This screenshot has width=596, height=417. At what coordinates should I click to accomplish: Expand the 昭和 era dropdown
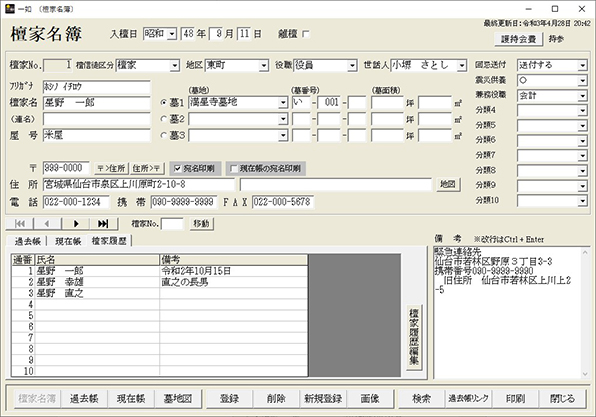(x=172, y=34)
